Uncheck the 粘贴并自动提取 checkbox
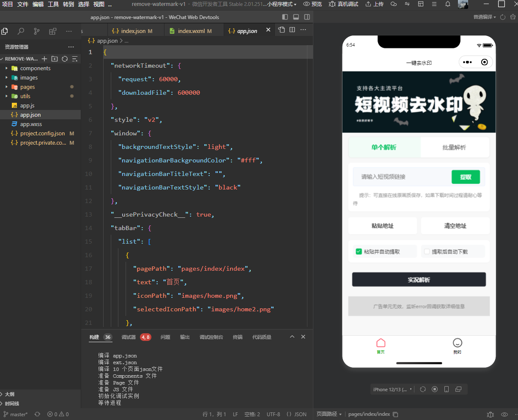 (x=359, y=252)
